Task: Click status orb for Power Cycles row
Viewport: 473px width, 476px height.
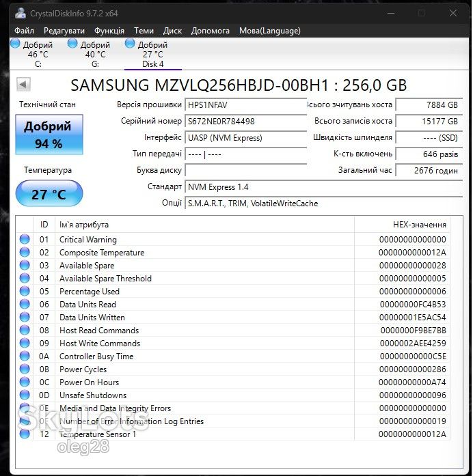Action: [x=25, y=369]
